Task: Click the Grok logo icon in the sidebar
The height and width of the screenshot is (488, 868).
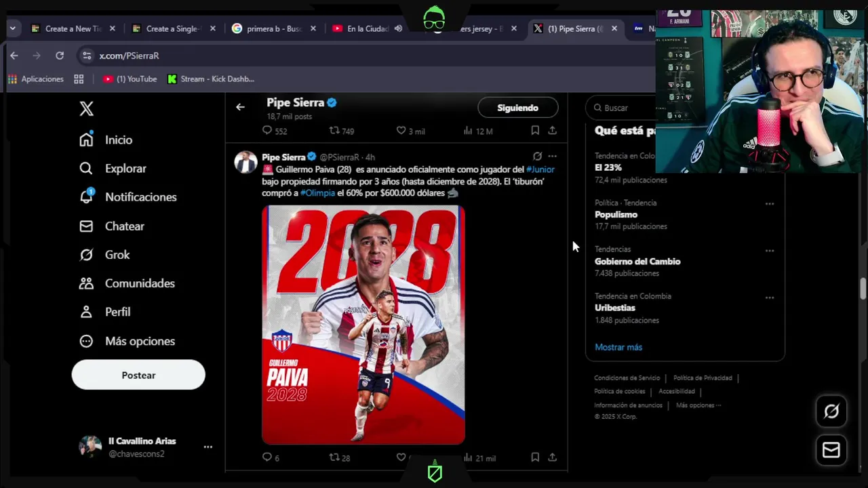Action: pos(86,255)
